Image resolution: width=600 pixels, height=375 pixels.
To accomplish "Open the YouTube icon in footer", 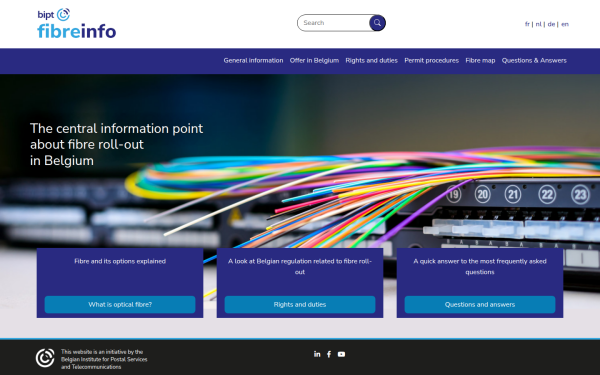I will click(341, 354).
